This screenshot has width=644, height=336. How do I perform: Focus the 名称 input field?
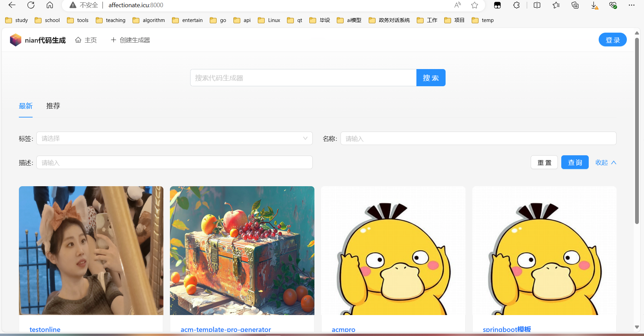(479, 138)
